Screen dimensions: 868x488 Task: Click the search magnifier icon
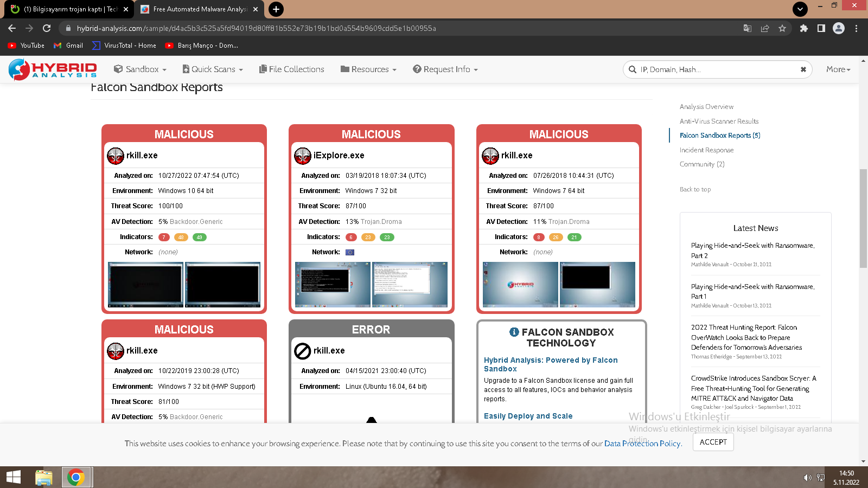click(x=633, y=69)
